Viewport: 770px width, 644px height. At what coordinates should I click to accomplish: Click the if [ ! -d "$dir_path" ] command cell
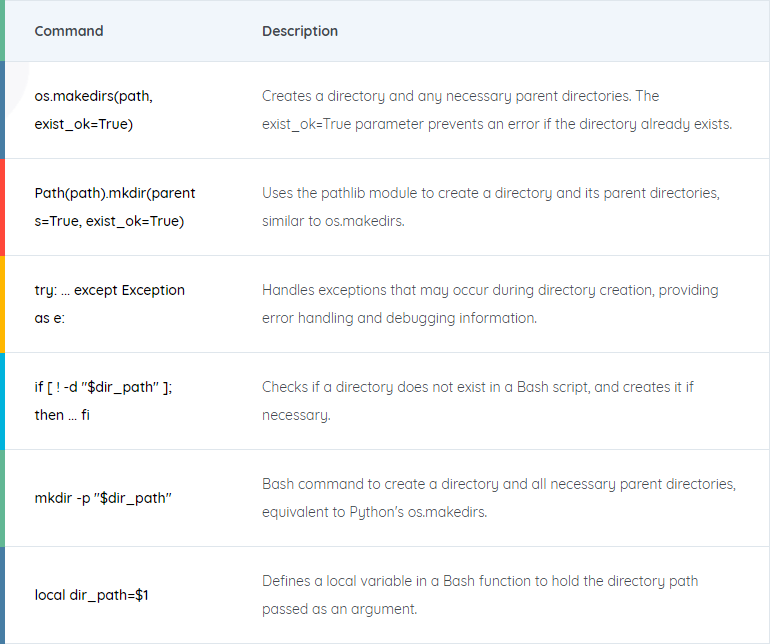(x=103, y=401)
